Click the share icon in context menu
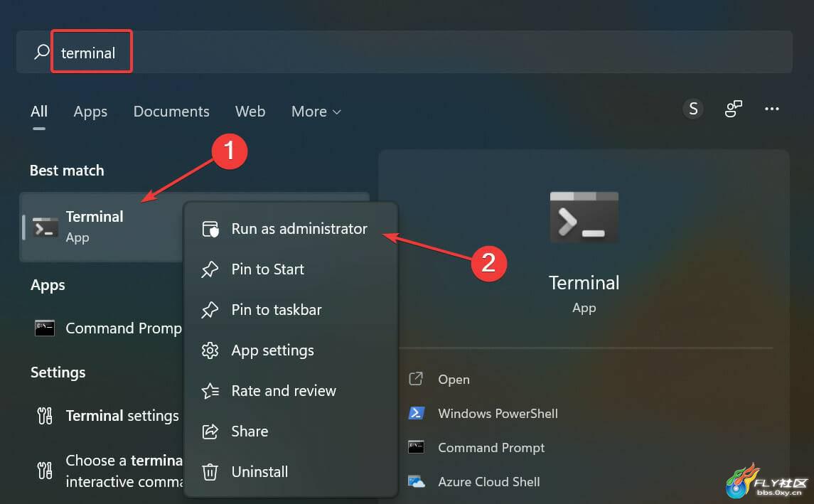The height and width of the screenshot is (504, 814). click(x=210, y=431)
